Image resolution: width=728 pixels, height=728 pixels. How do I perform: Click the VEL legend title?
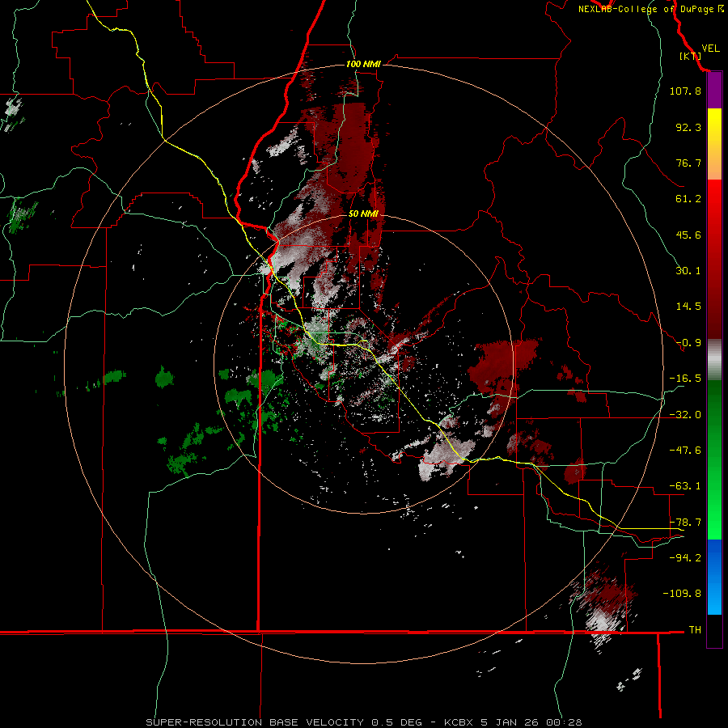tap(710, 49)
